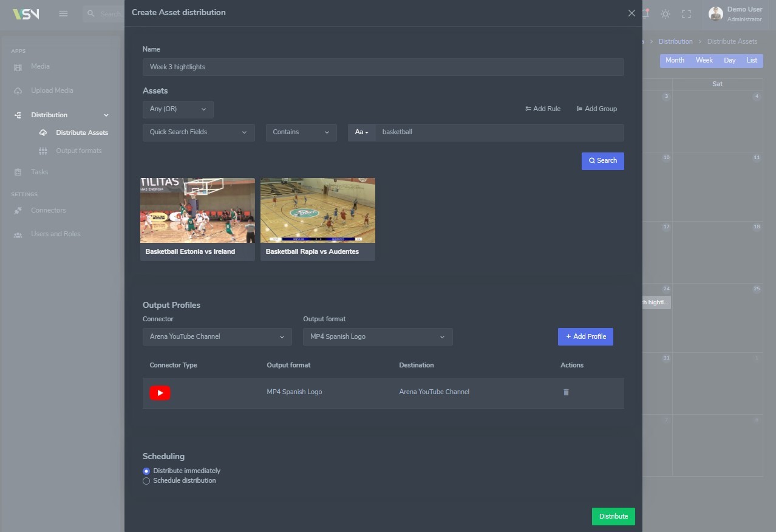This screenshot has height=532, width=776.
Task: Click the Destination column header
Action: click(417, 365)
